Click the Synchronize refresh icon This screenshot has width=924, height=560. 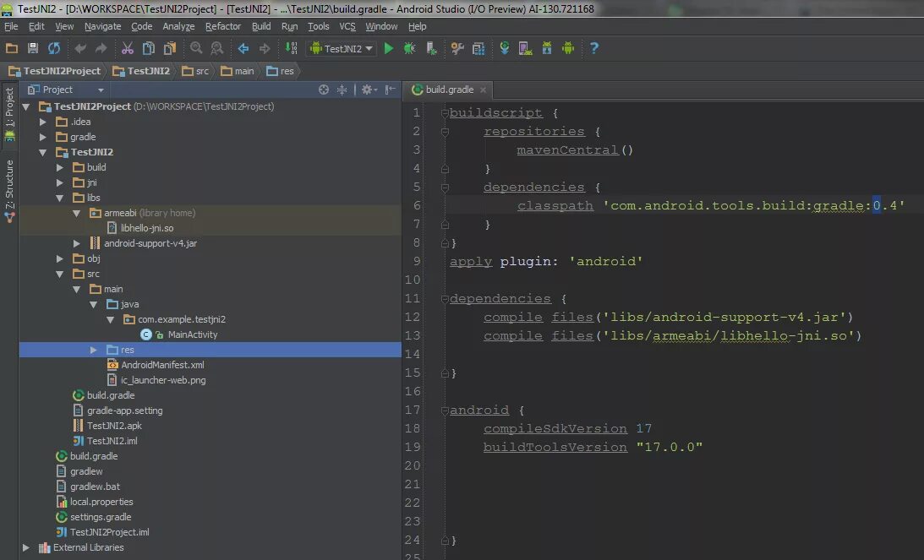pos(54,48)
